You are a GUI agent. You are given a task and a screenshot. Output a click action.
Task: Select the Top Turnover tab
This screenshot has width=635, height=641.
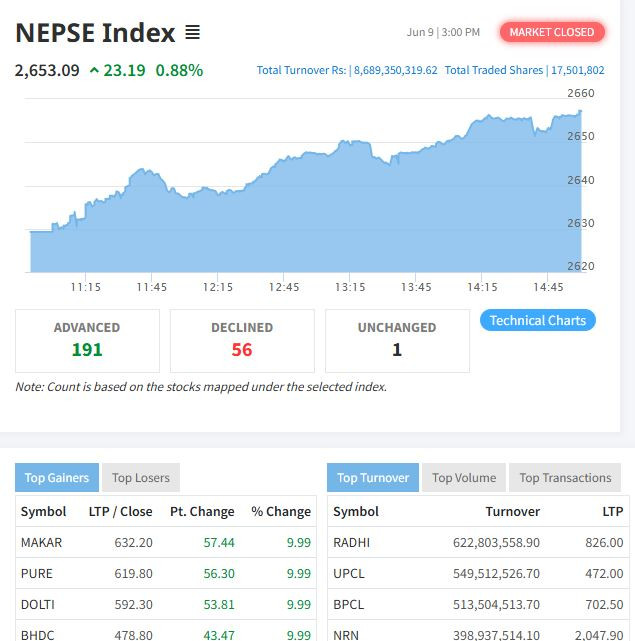click(373, 478)
